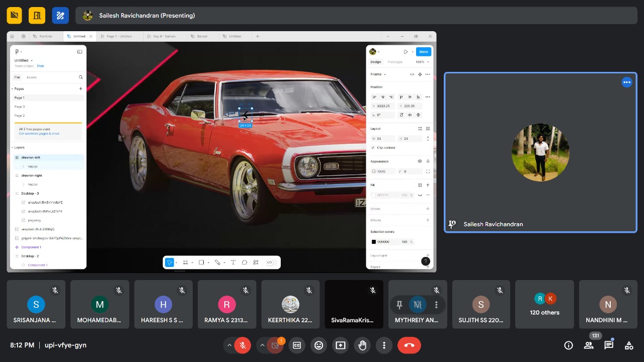Click the align left icon in Position
Viewport: 644px width, 362px height.
374,97
